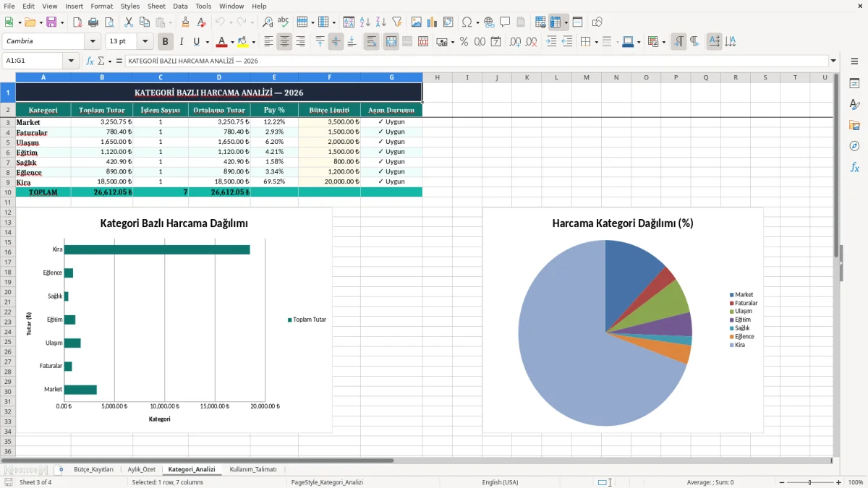The height and width of the screenshot is (488, 868).
Task: Copy the selection using the Copy icon
Action: [x=145, y=22]
